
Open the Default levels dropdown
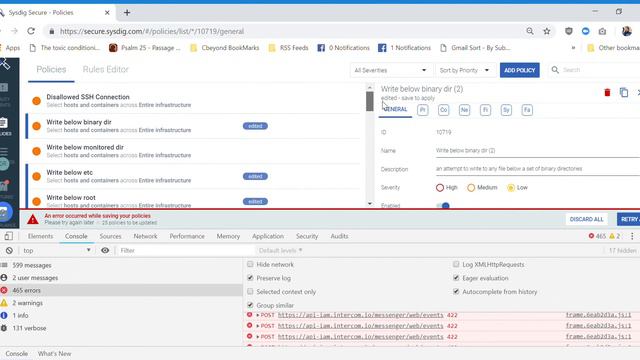point(280,250)
